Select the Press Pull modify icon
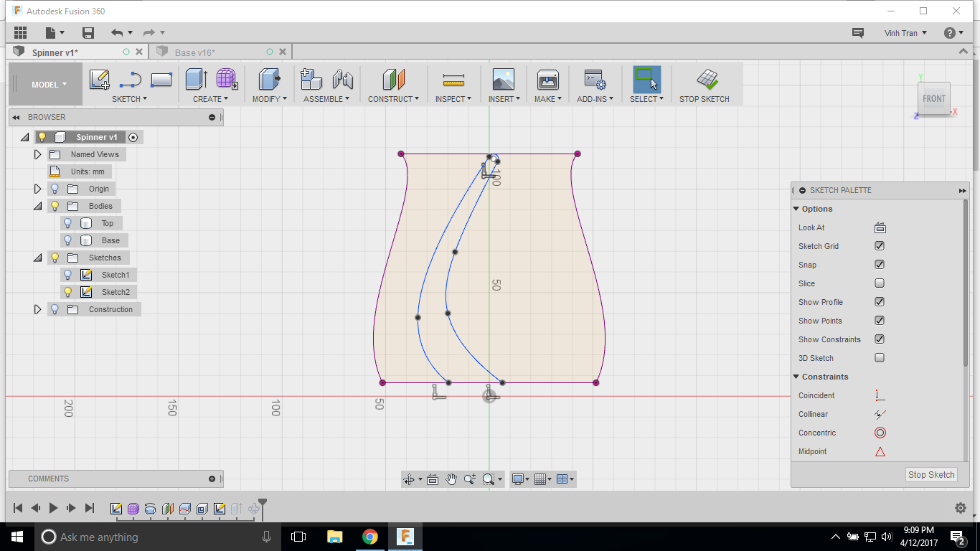This screenshot has height=551, width=980. pos(269,80)
